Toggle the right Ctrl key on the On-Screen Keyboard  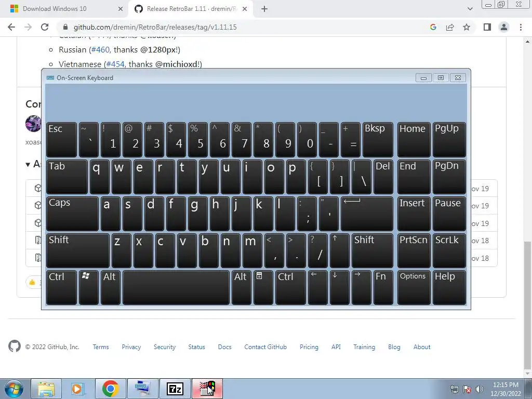(291, 287)
